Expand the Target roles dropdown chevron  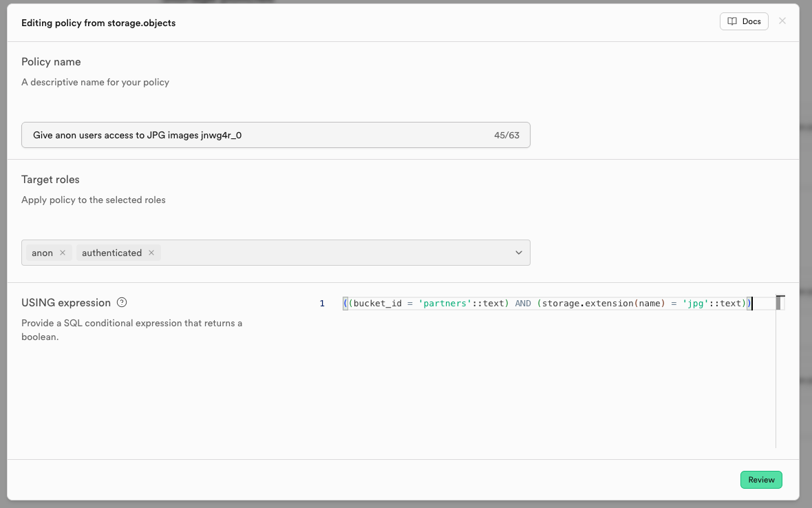(x=519, y=253)
